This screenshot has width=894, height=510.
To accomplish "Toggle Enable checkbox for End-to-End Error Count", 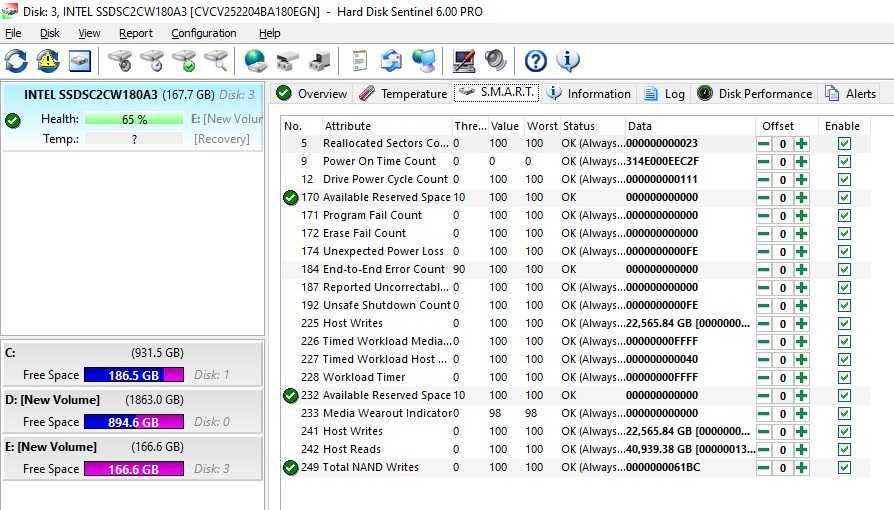I will click(844, 270).
